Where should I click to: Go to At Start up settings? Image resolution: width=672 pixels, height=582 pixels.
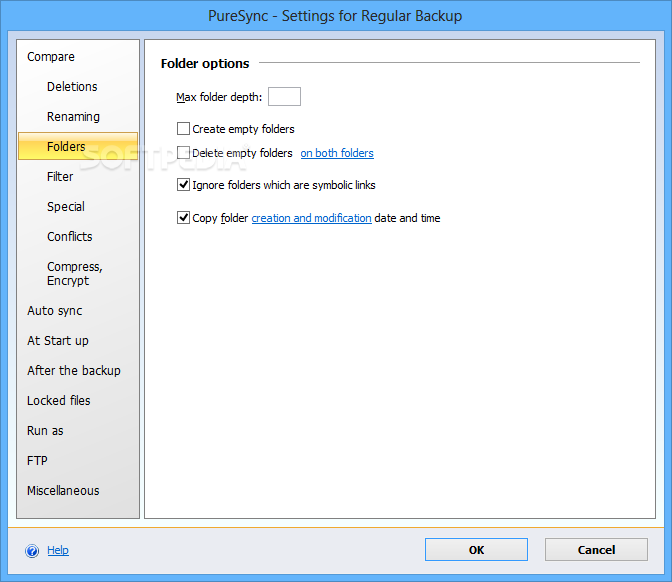(58, 341)
